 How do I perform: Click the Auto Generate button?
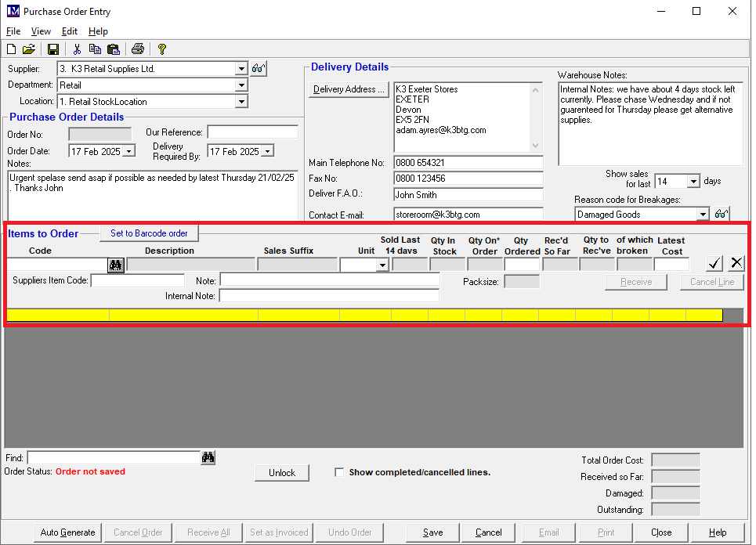68,532
